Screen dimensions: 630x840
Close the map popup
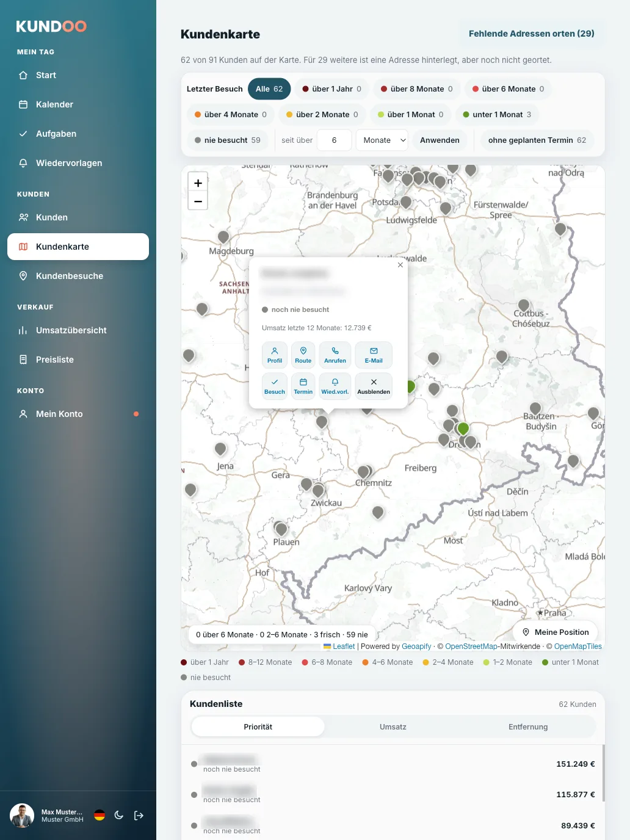[x=400, y=265]
